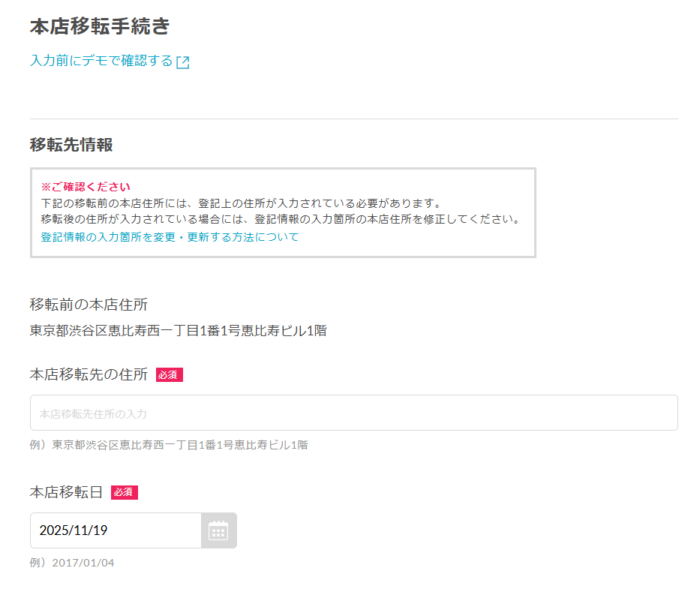Click the 本店移転手続き page heading
The width and height of the screenshot is (700, 592).
point(100,26)
